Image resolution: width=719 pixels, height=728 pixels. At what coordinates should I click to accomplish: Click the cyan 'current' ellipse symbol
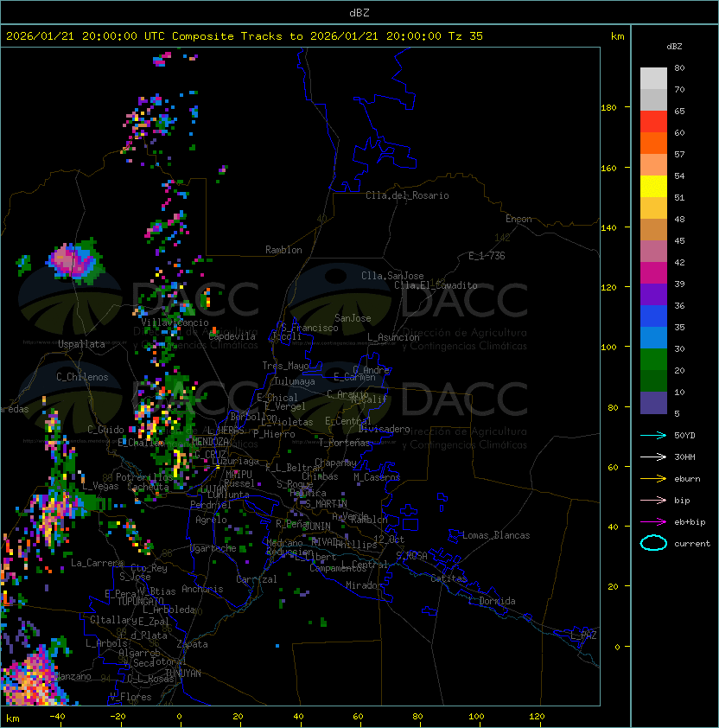click(653, 543)
